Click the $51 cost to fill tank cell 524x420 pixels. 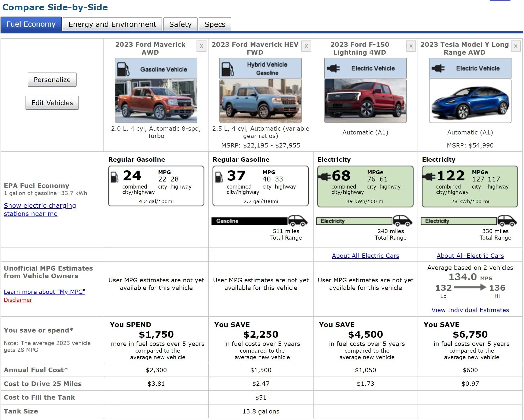[x=261, y=397]
